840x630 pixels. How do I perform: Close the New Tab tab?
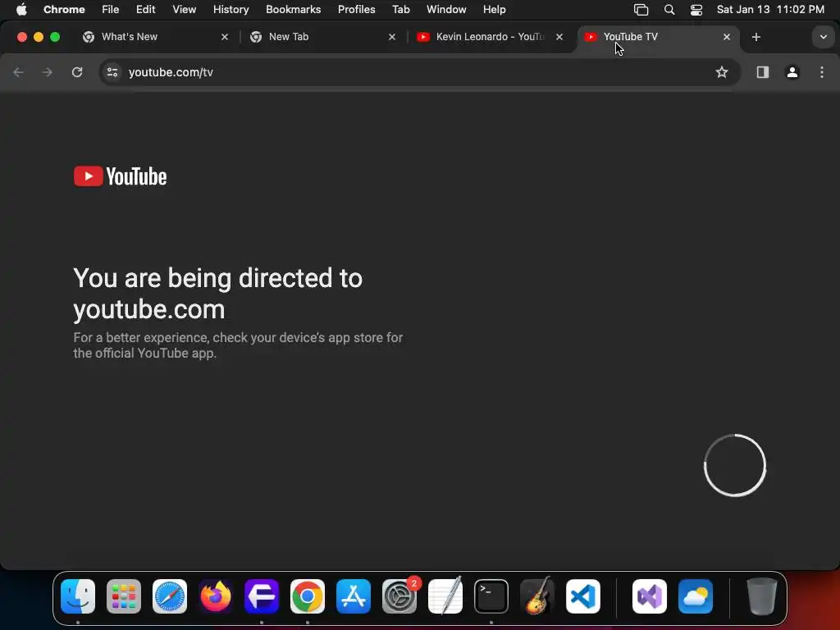[391, 37]
